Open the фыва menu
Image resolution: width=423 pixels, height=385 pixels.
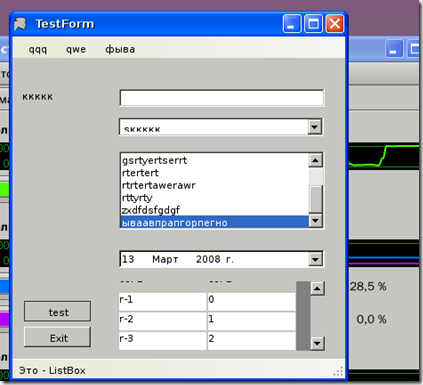pyautogui.click(x=120, y=49)
